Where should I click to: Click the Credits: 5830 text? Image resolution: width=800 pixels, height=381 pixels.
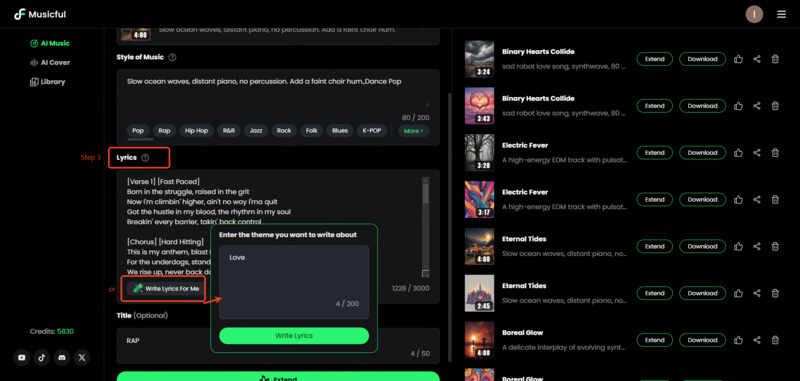52,332
